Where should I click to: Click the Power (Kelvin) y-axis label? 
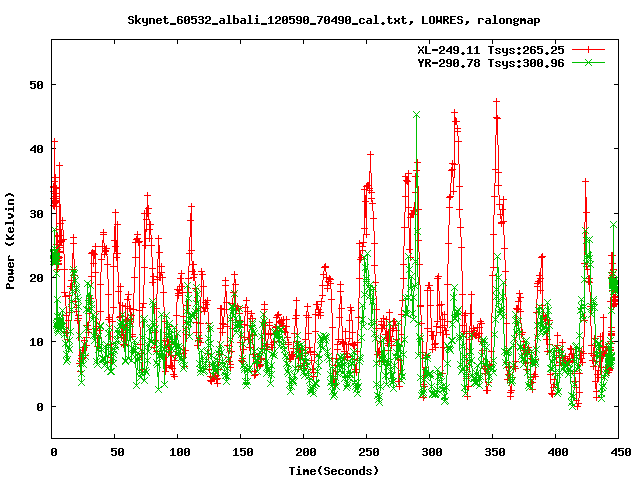point(10,240)
